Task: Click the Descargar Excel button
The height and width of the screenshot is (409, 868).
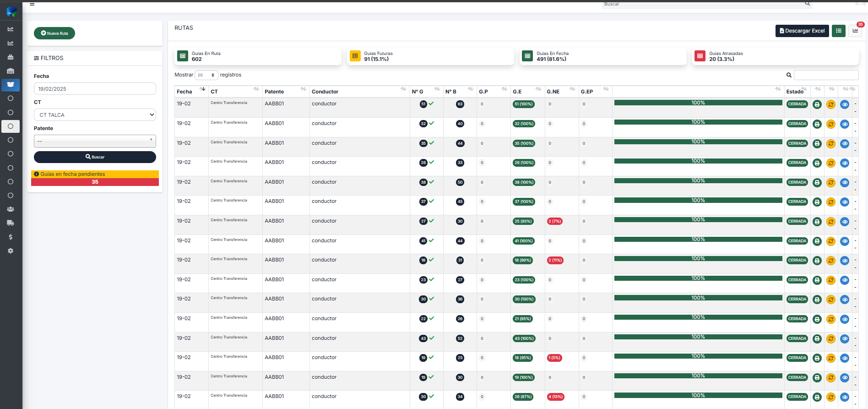Action: (802, 31)
